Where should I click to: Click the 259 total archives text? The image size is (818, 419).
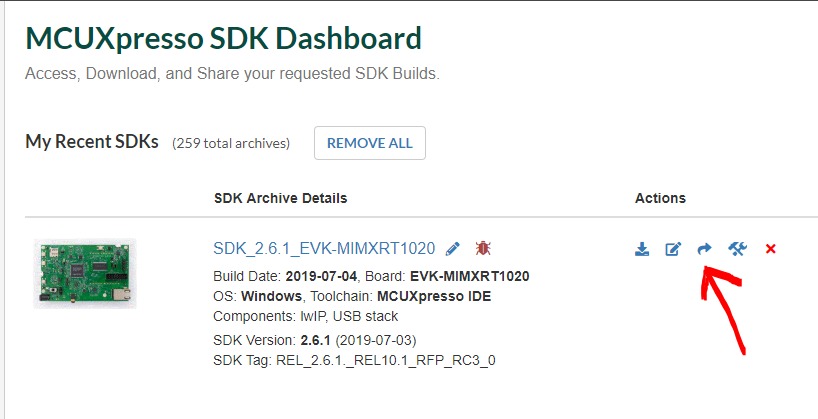pyautogui.click(x=231, y=143)
